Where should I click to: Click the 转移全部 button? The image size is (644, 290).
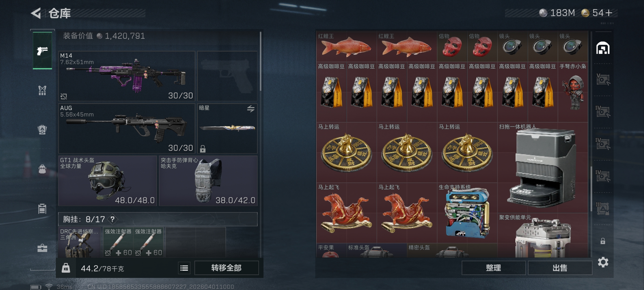pyautogui.click(x=226, y=268)
